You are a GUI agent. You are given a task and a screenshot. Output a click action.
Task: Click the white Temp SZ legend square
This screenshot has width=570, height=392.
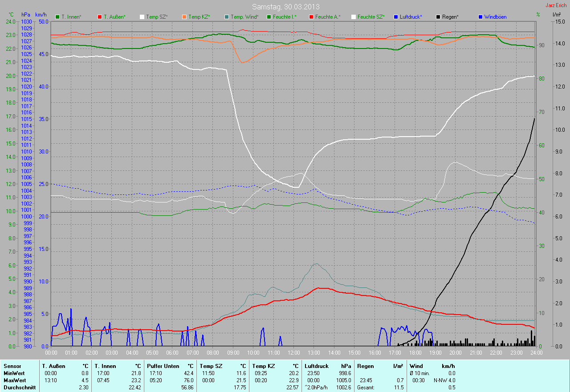coord(142,17)
